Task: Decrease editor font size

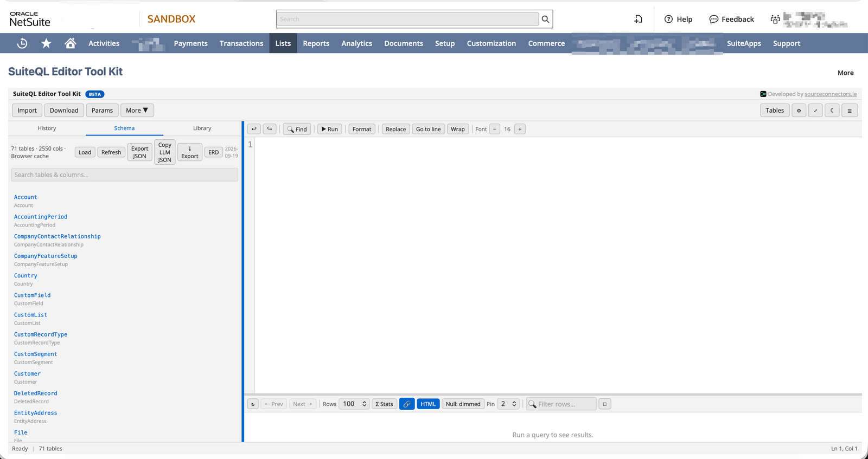Action: pyautogui.click(x=495, y=129)
